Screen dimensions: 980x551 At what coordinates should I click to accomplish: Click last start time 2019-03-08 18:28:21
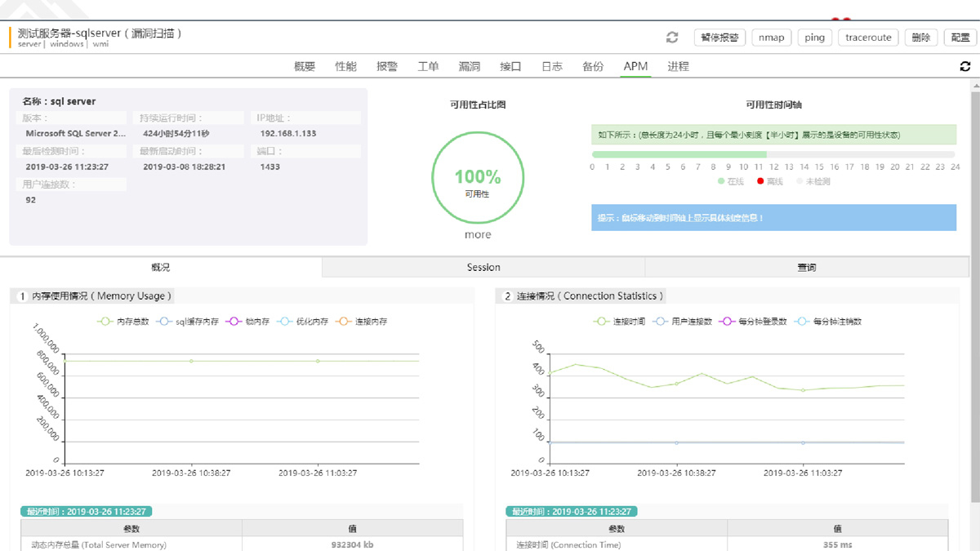(184, 167)
